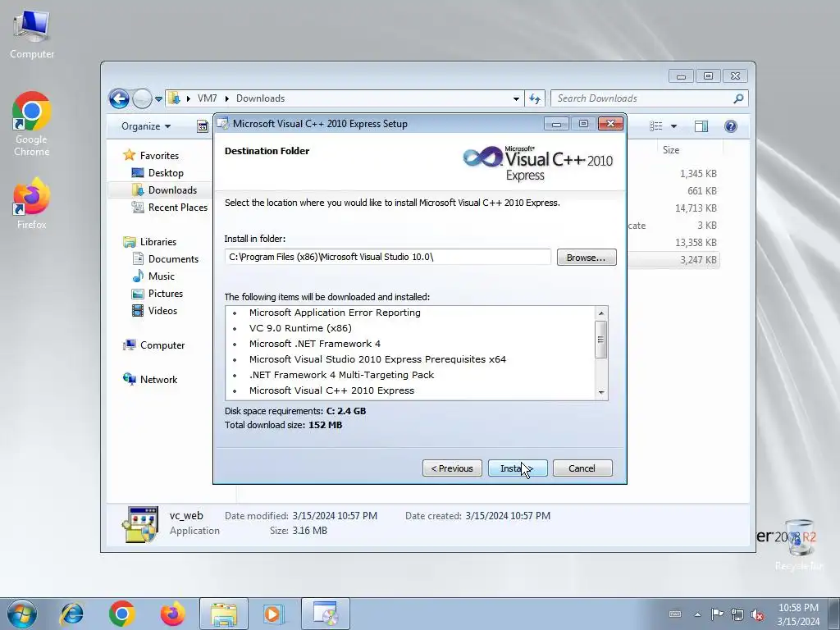Open the Firefox desktop shortcut
The width and height of the screenshot is (840, 630).
(32, 203)
